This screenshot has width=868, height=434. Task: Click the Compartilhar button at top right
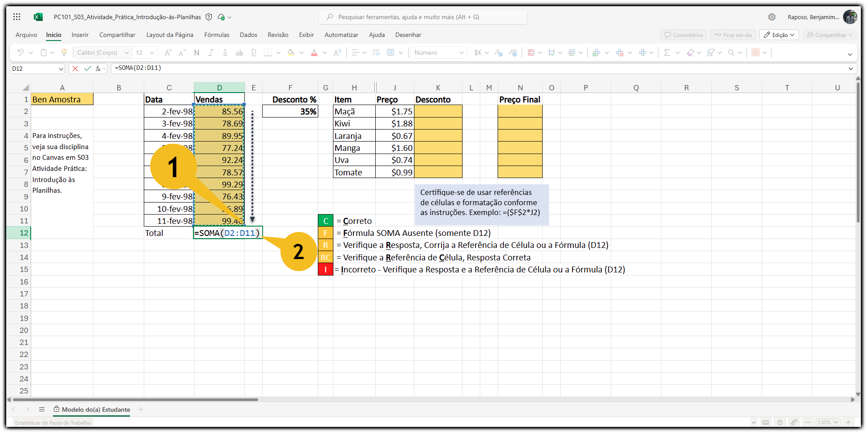830,35
